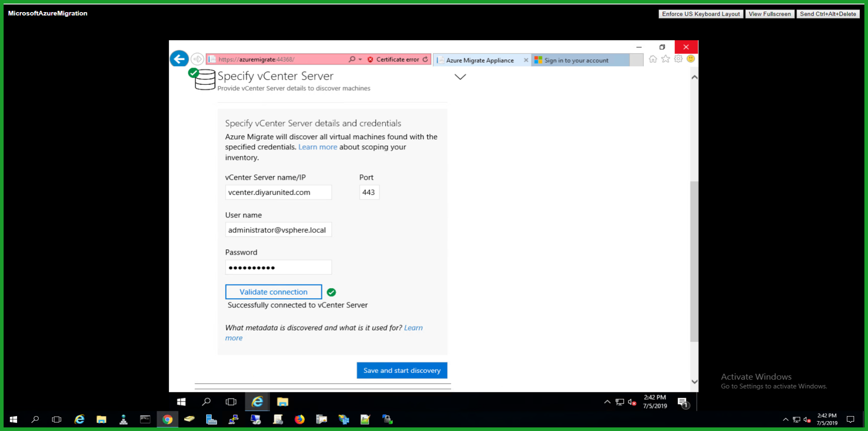The width and height of the screenshot is (868, 431).
Task: Click the browser Forward arrow button
Action: (197, 59)
